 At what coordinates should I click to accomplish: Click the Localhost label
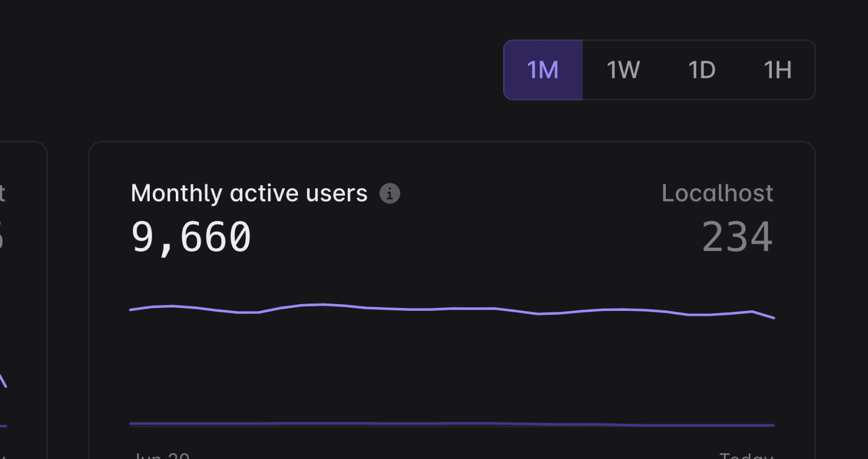point(717,193)
